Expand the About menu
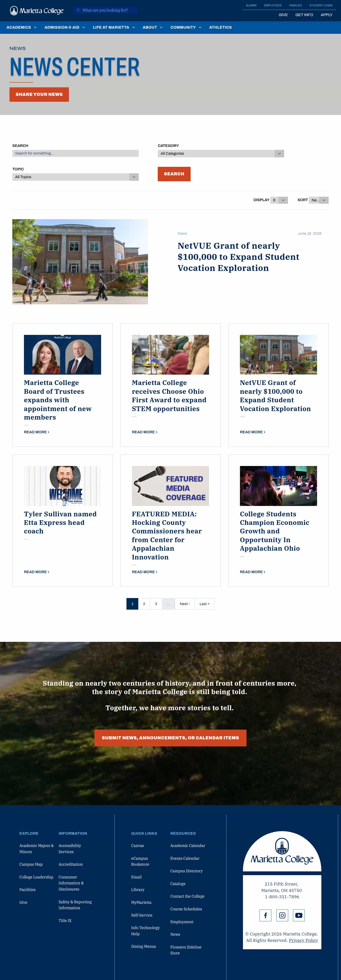Viewport: 341px width, 980px height. [x=153, y=27]
